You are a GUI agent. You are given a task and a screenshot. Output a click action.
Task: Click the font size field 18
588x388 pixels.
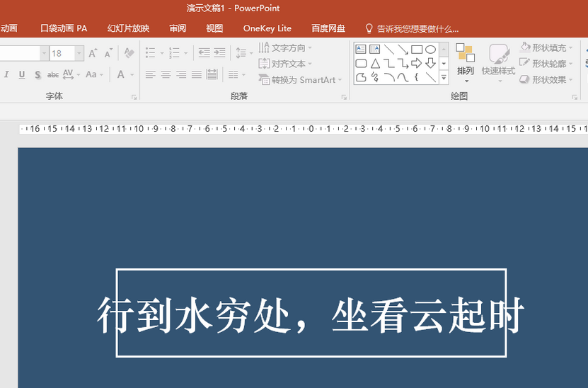pos(62,54)
